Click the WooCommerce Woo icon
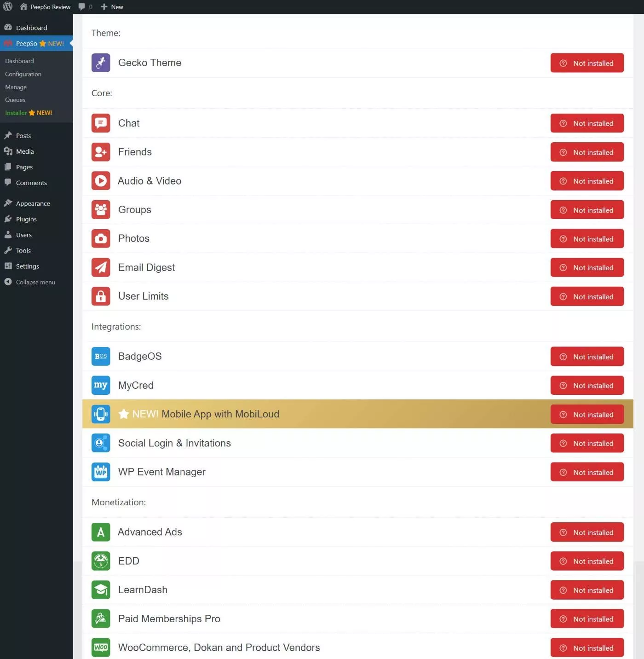The width and height of the screenshot is (644, 659). [x=101, y=647]
